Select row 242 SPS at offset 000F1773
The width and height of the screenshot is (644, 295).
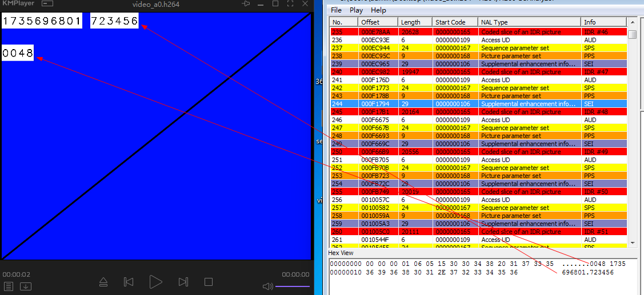coord(478,88)
